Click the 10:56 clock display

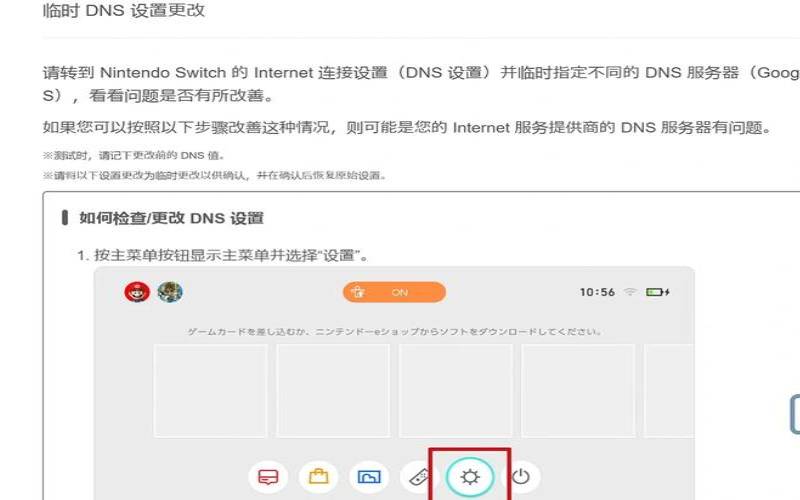597,292
